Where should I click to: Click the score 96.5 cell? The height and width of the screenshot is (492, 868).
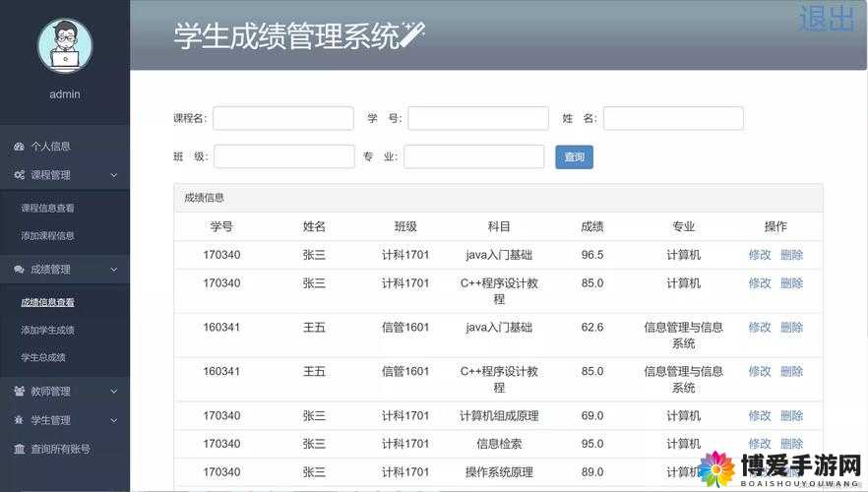click(x=592, y=255)
